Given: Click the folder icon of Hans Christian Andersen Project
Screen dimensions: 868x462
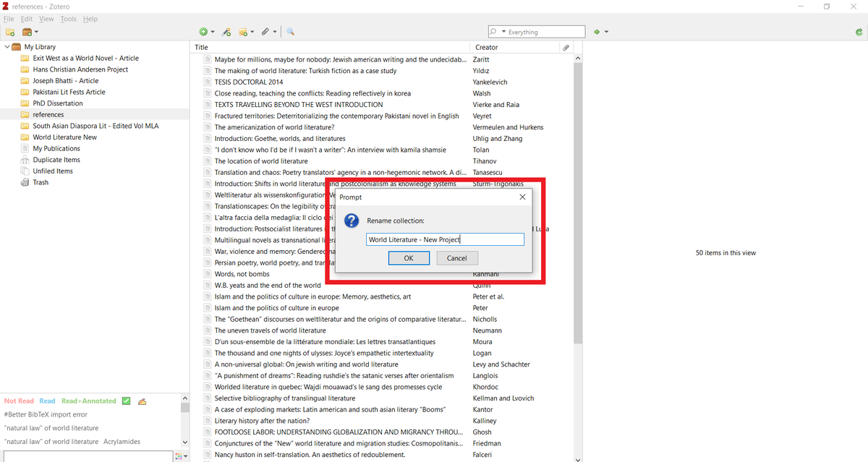Looking at the screenshot, I should [25, 69].
